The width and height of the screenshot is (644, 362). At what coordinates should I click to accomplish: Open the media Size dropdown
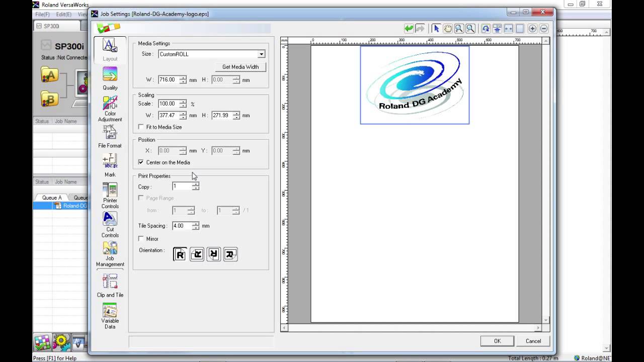point(261,54)
